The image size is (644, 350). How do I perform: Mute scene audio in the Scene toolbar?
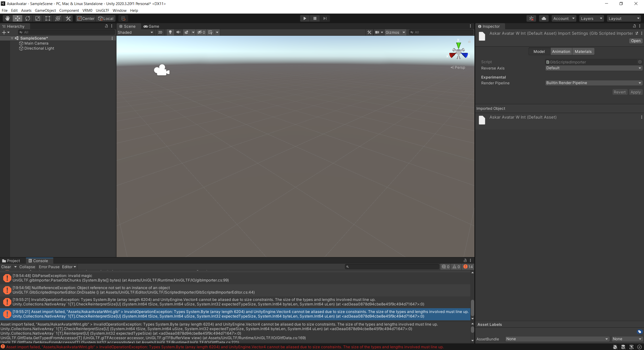tap(178, 32)
